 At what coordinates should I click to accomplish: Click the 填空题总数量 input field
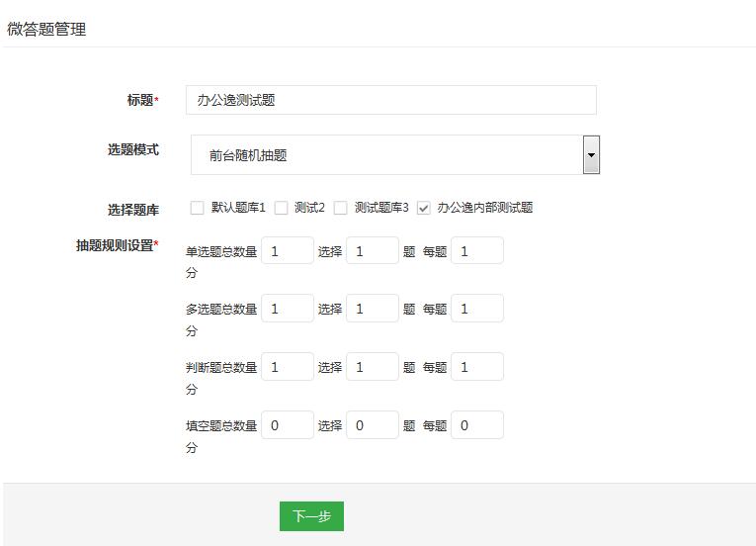pos(288,425)
